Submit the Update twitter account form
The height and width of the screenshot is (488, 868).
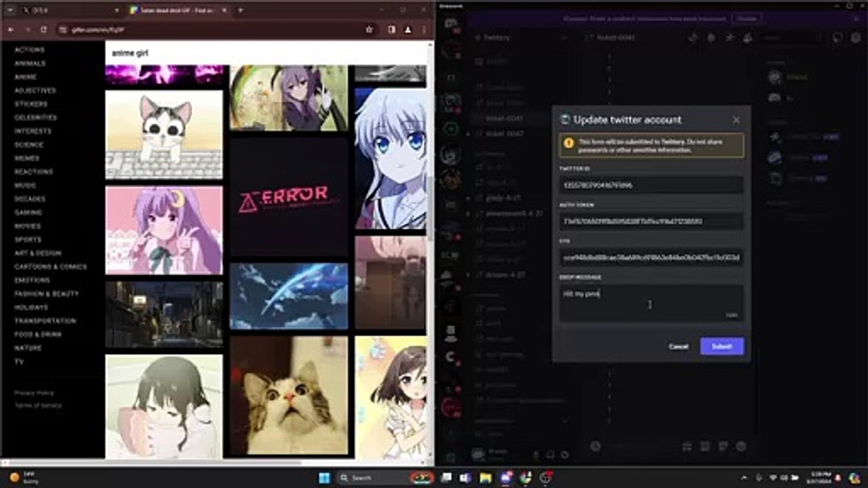coord(722,346)
